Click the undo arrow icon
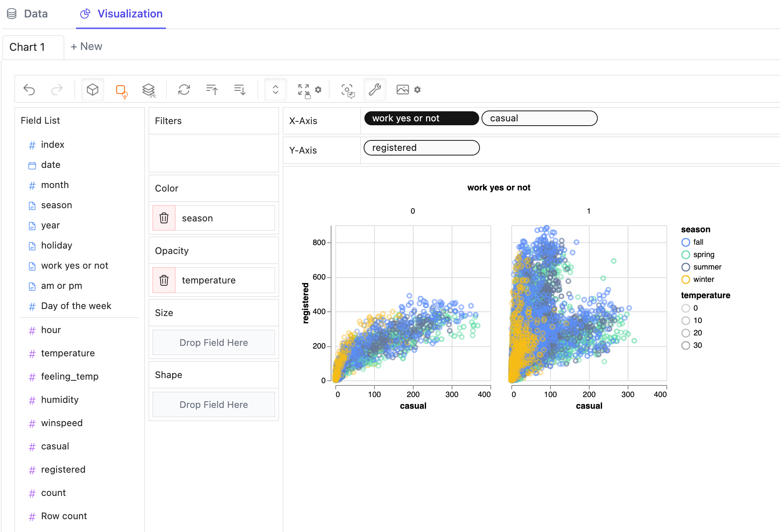 tap(29, 90)
